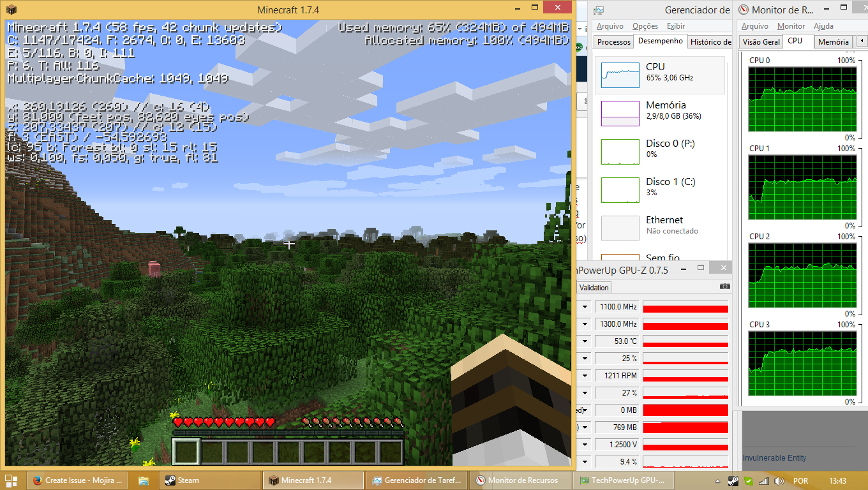Viewport: 868px width, 490px height.
Task: Click POR language indicator in tray
Action: click(800, 481)
